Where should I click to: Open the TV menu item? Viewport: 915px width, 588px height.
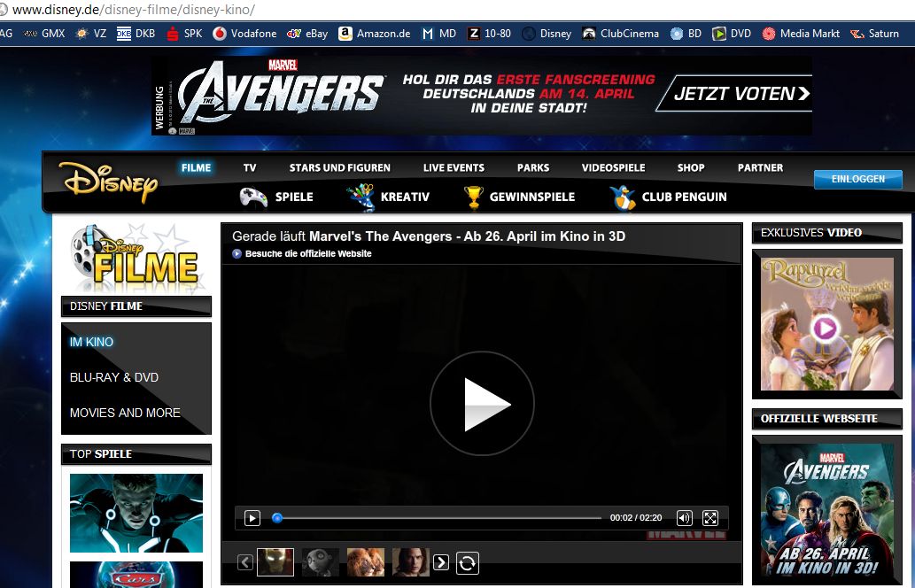point(250,168)
